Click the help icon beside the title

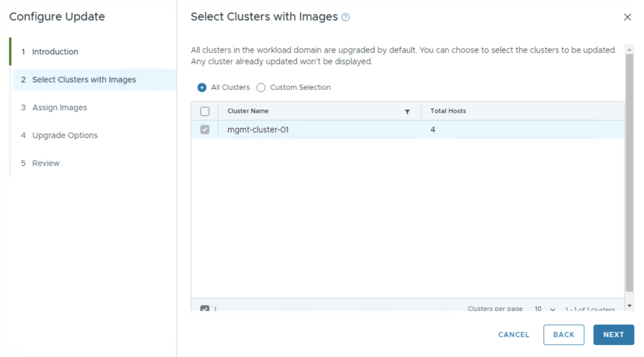[x=345, y=18]
